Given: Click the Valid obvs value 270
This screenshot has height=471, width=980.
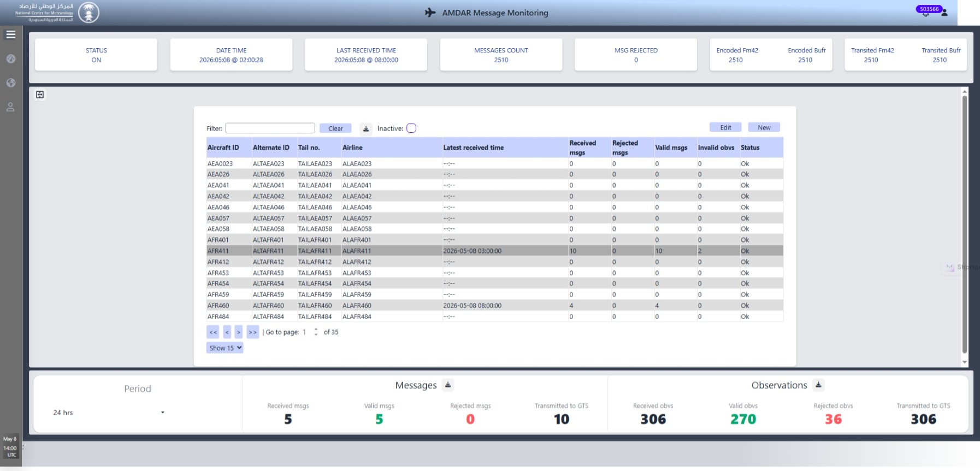Looking at the screenshot, I should 743,419.
